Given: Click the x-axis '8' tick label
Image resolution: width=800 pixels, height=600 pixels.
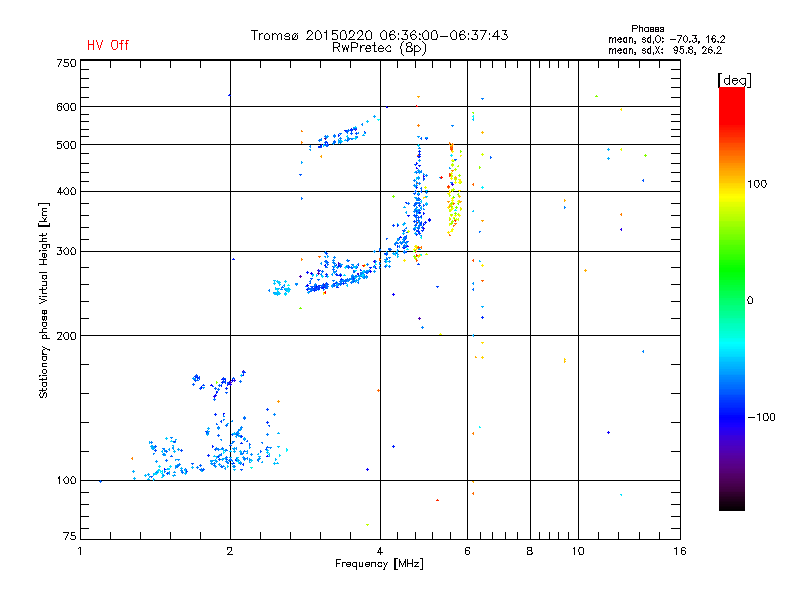Looking at the screenshot, I should click(x=530, y=551).
